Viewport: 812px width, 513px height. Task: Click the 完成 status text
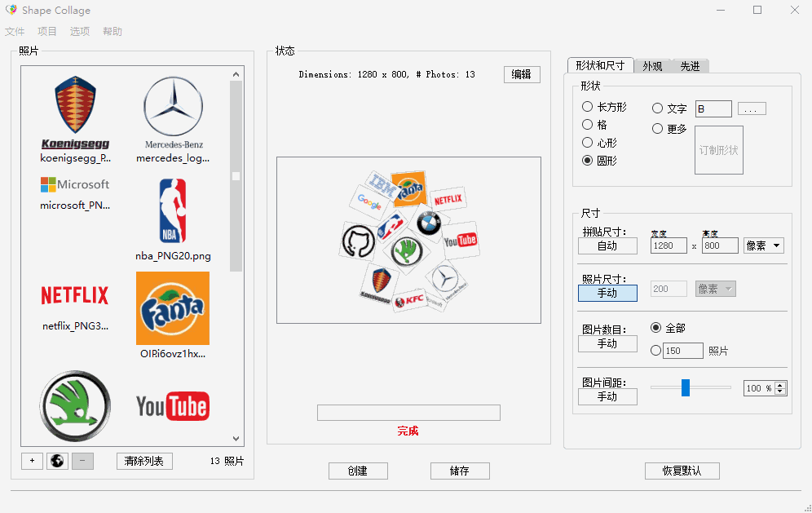408,431
